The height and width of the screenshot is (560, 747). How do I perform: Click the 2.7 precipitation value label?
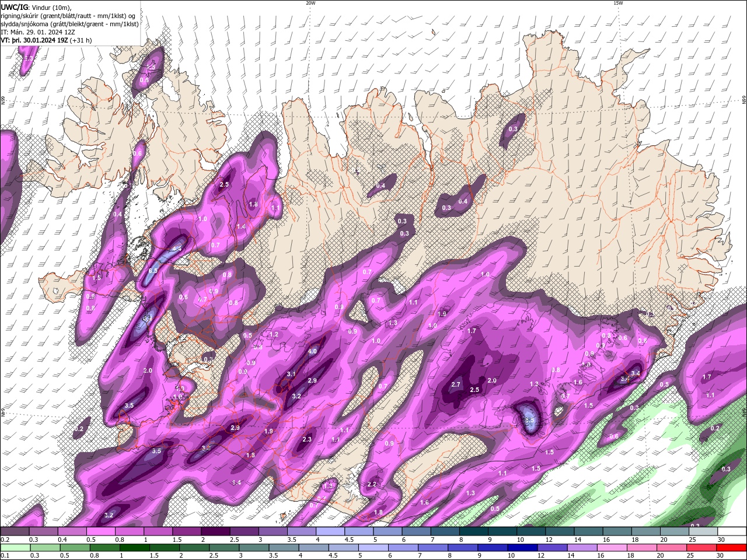[x=456, y=384]
